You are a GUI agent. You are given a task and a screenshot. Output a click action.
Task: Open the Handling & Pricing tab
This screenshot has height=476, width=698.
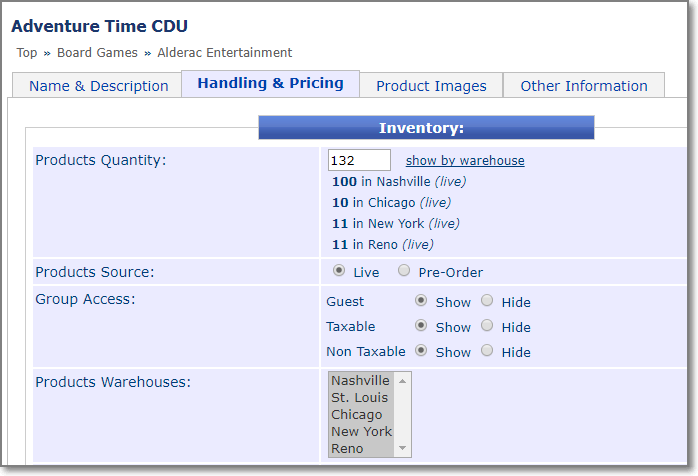pyautogui.click(x=270, y=84)
